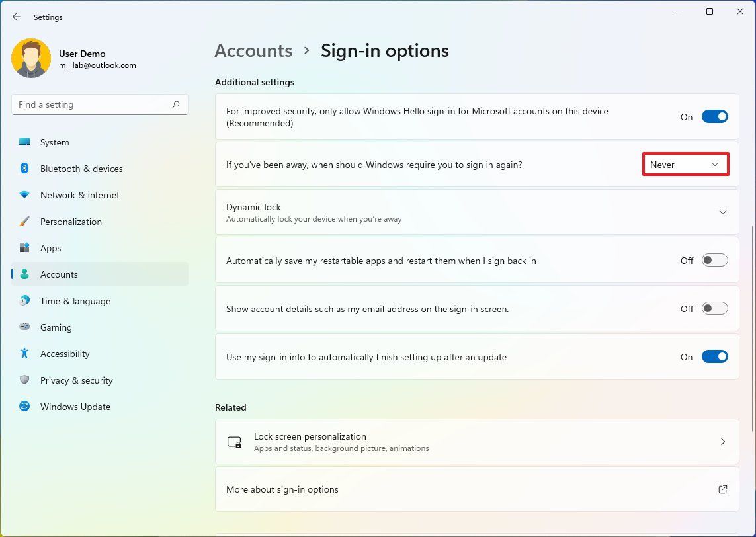Select the System icon in the sidebar
756x537 pixels.
coord(25,142)
